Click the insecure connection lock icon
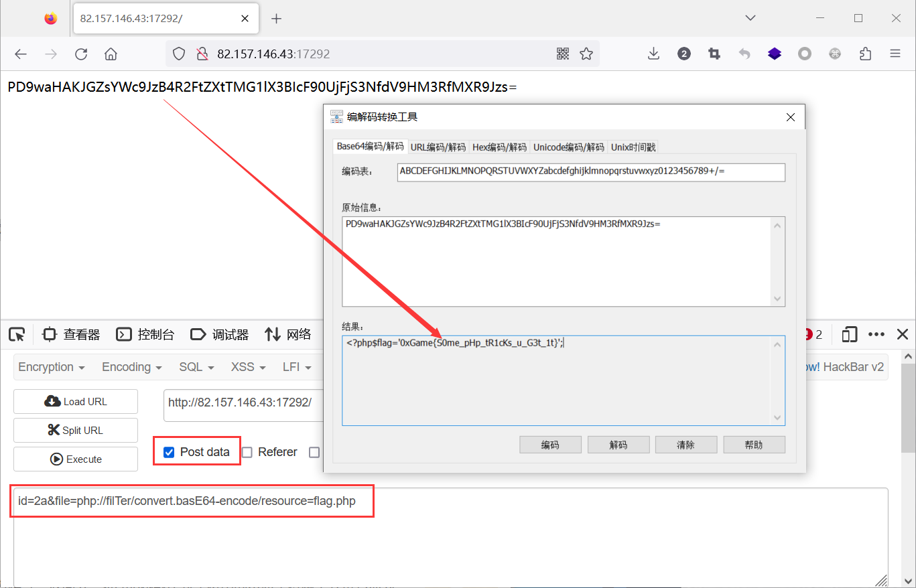The image size is (916, 588). click(202, 54)
